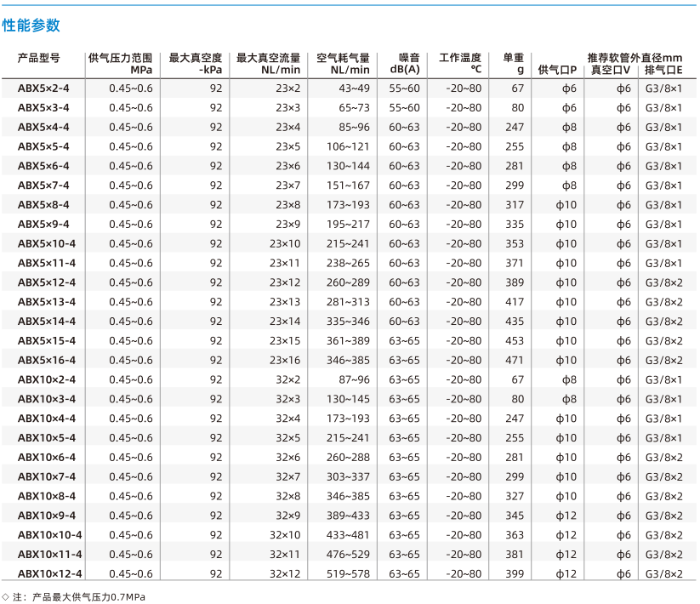
Task: Select model name ABX10×12-4
Action: (x=49, y=573)
